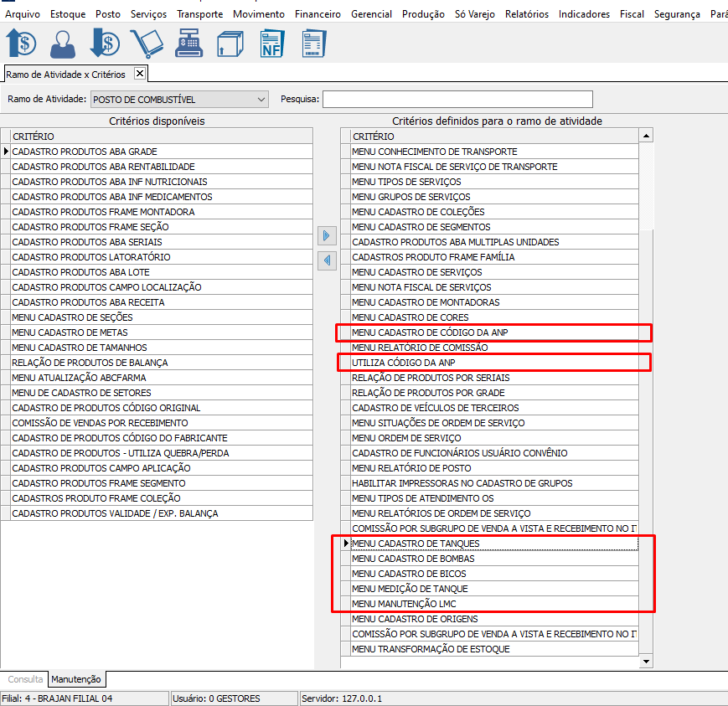Open the person silhouette toolbar icon
The width and height of the screenshot is (728, 706).
click(62, 43)
